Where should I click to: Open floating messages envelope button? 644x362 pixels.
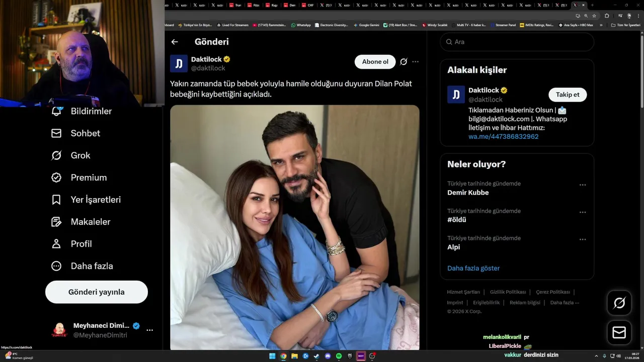click(619, 333)
